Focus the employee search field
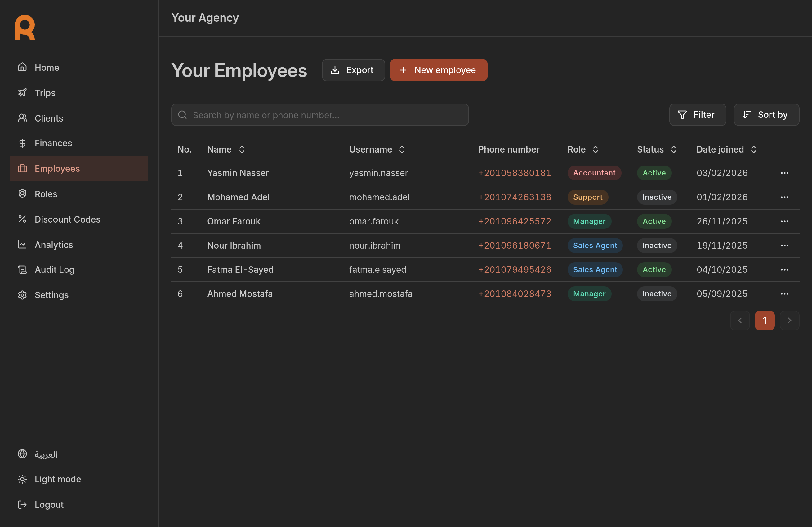 (319, 115)
